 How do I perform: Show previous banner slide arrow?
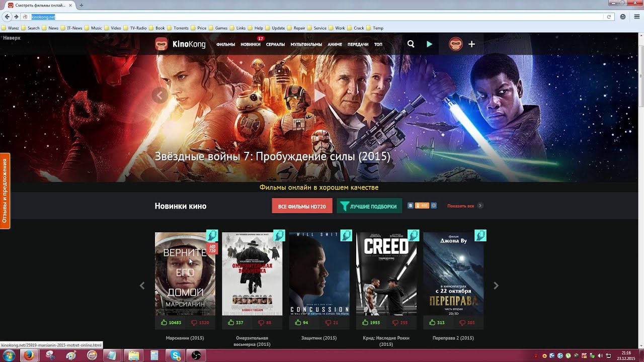[159, 95]
